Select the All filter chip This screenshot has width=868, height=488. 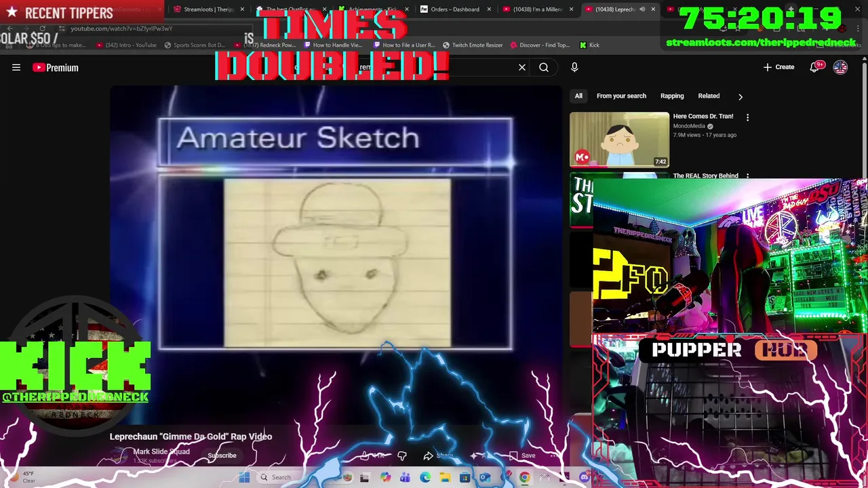coord(578,96)
